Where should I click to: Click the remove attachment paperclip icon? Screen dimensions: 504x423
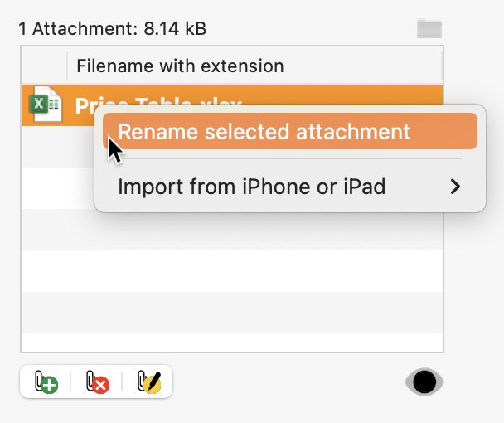(x=97, y=382)
